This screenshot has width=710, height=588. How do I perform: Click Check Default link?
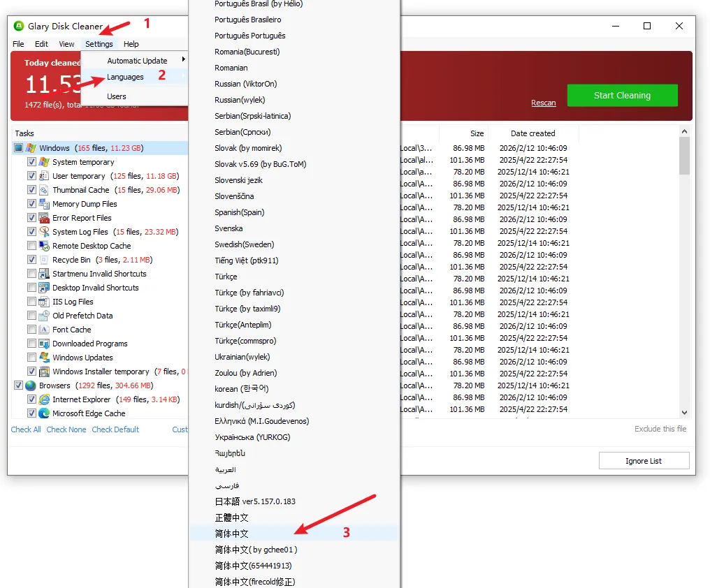pyautogui.click(x=115, y=429)
